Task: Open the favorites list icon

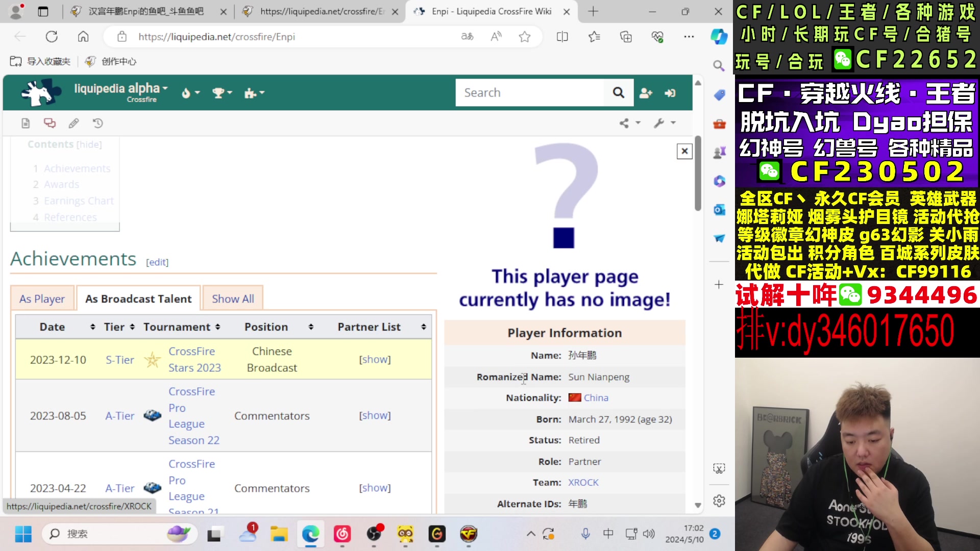Action: point(594,37)
